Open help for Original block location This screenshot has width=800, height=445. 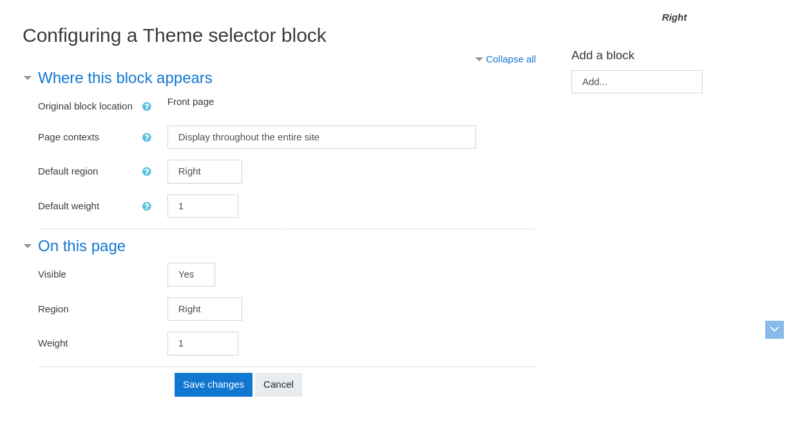[x=146, y=107]
